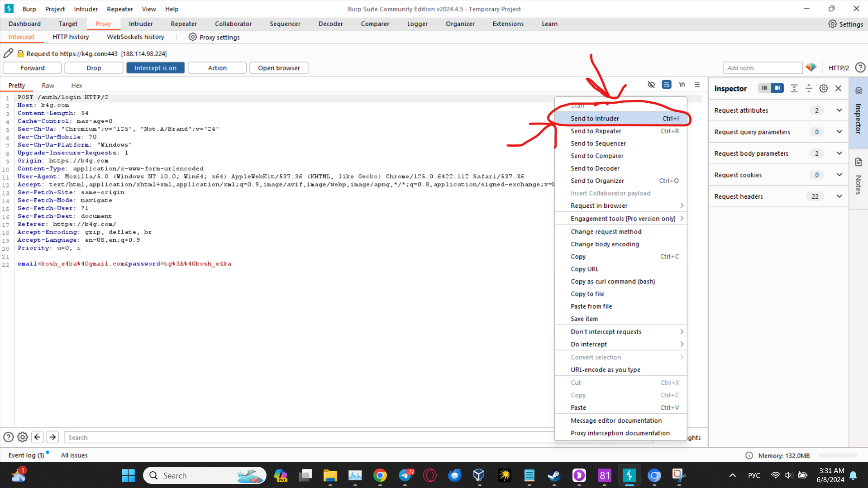Toggle the show newline characters icon

coord(682,85)
